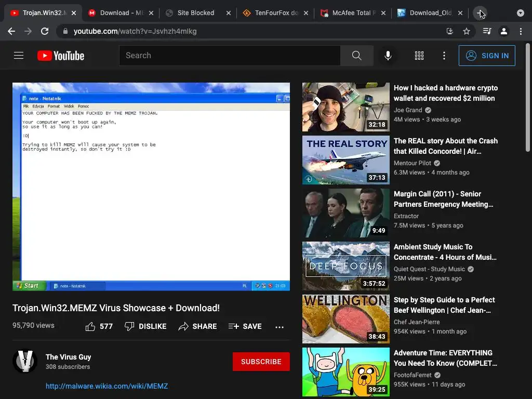
Task: Go back using browser back arrow
Action: point(11,31)
